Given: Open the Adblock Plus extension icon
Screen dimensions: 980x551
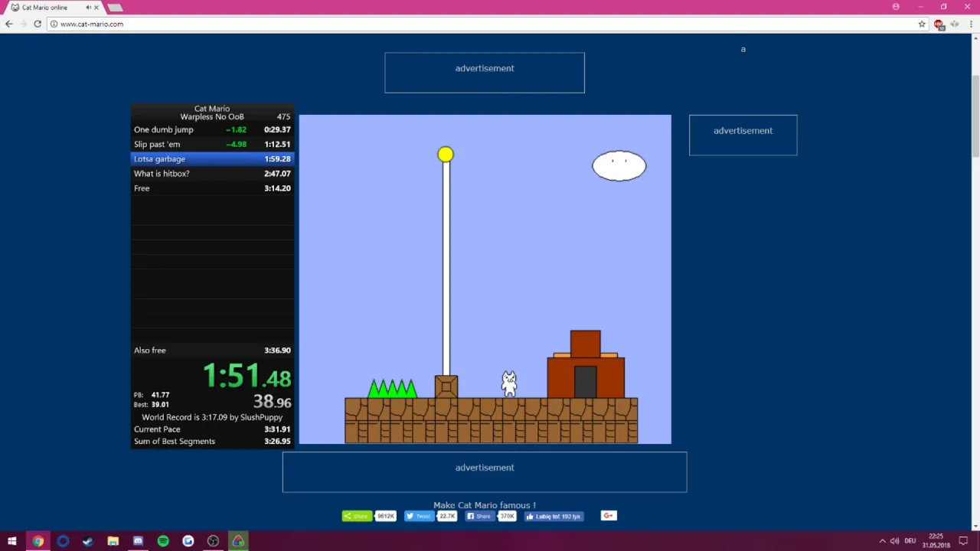Looking at the screenshot, I should 939,24.
